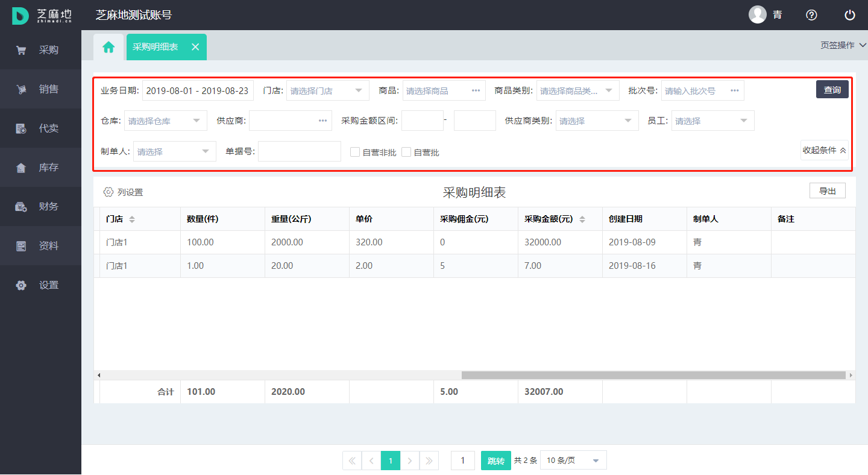This screenshot has width=868, height=475.
Task: Open product picker ellipsis in 商品 field
Action: coord(476,90)
